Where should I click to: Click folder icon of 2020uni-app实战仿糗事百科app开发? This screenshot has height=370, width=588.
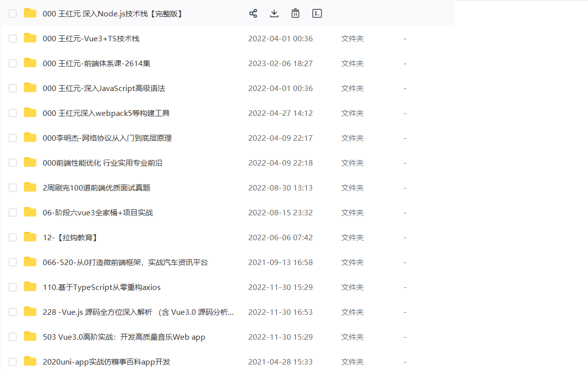coord(30,362)
